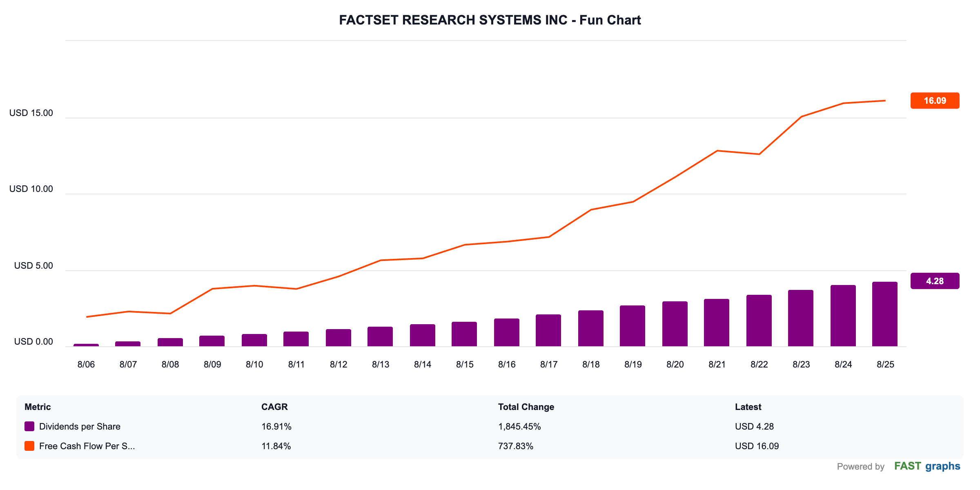Click the orange 16.09 value badge
Viewport: 980px width, 490px height.
coord(935,100)
